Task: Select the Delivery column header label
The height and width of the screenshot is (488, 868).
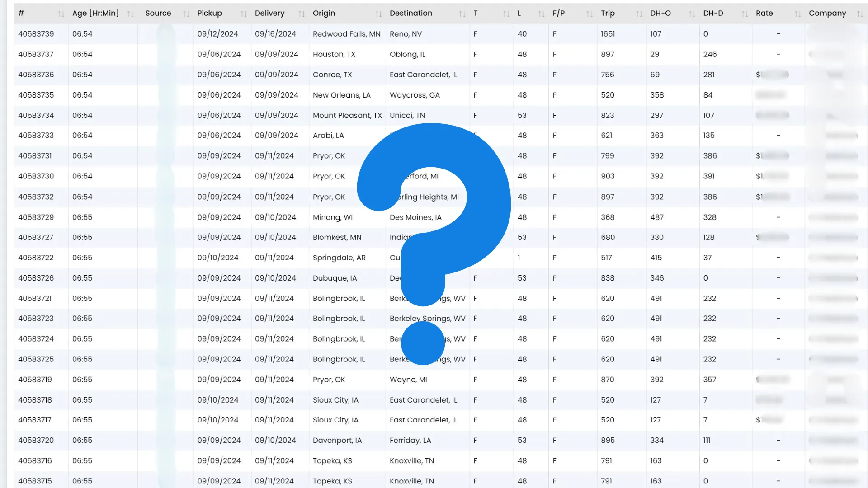Action: coord(269,13)
